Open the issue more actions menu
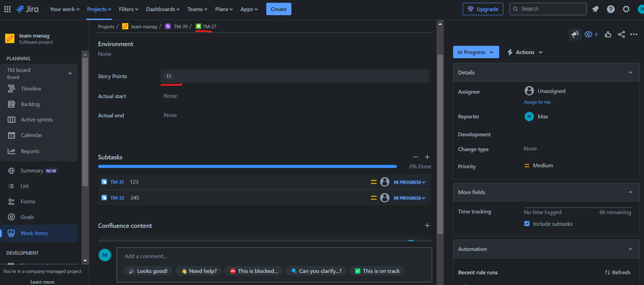 (633, 34)
